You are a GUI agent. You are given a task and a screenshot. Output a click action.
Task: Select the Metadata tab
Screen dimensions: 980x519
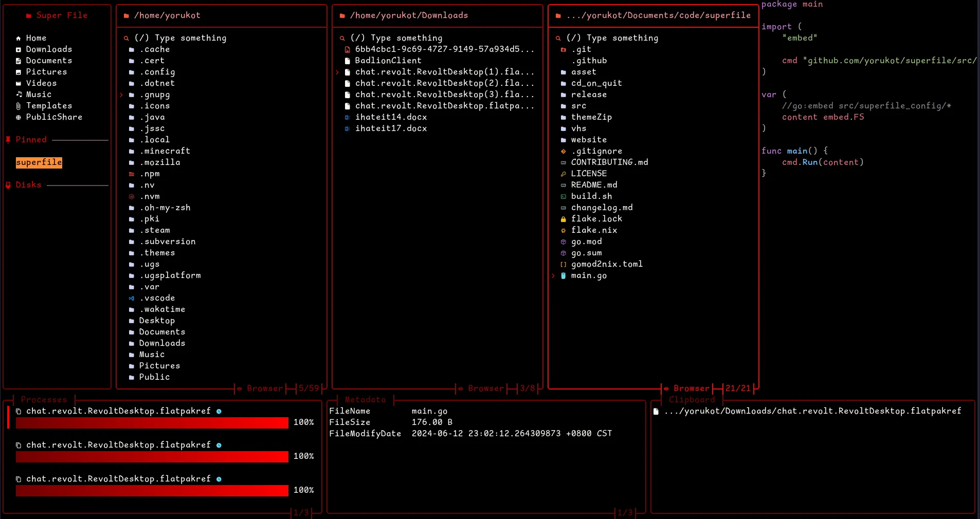tap(365, 400)
